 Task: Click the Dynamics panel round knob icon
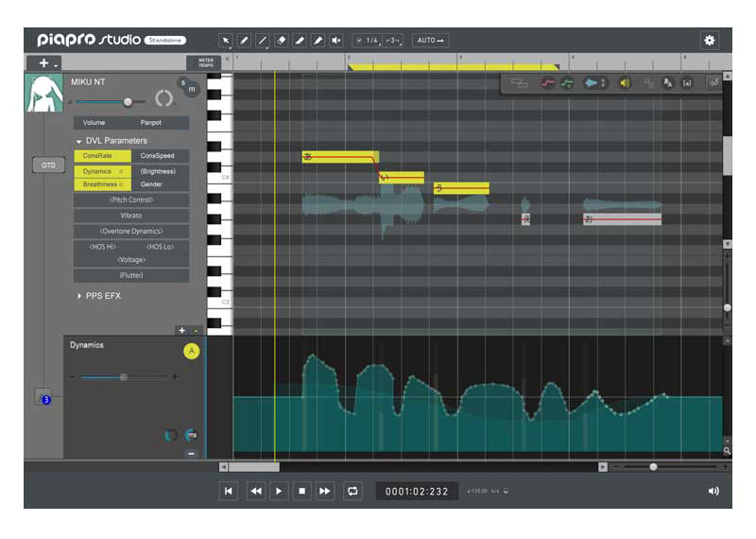click(171, 435)
